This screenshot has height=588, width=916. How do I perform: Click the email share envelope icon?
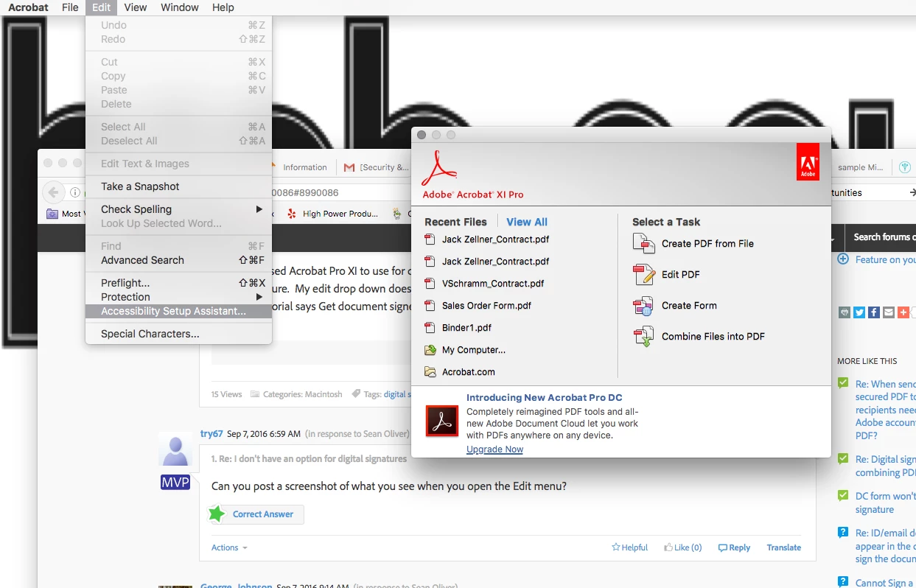(889, 312)
